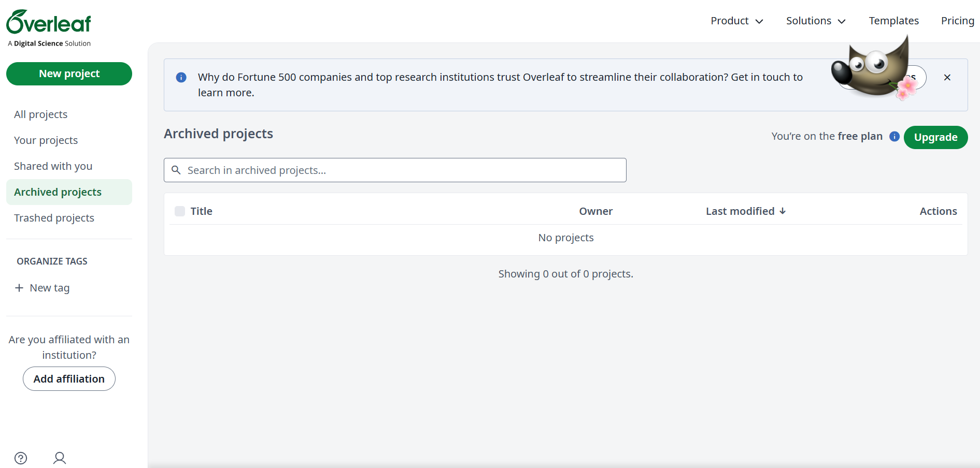Click the ORGANIZE TAGS heading
The height and width of the screenshot is (468, 980).
tap(52, 261)
